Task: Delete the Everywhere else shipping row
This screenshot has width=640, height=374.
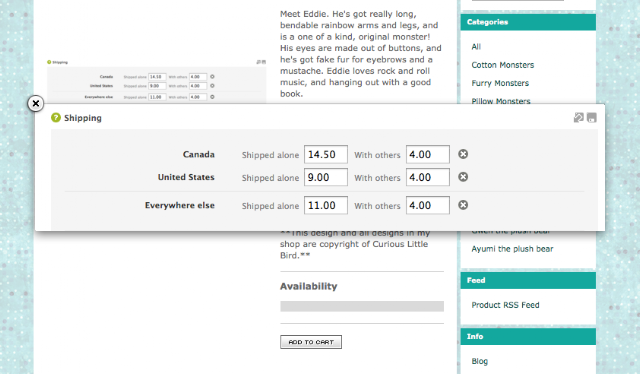Action: (463, 205)
